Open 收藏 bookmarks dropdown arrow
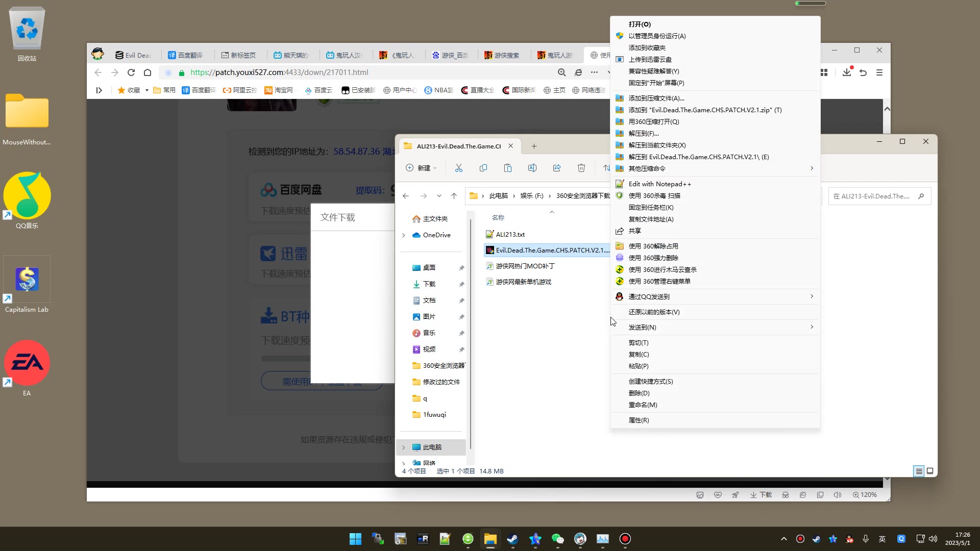Image resolution: width=980 pixels, height=551 pixels. [x=146, y=90]
